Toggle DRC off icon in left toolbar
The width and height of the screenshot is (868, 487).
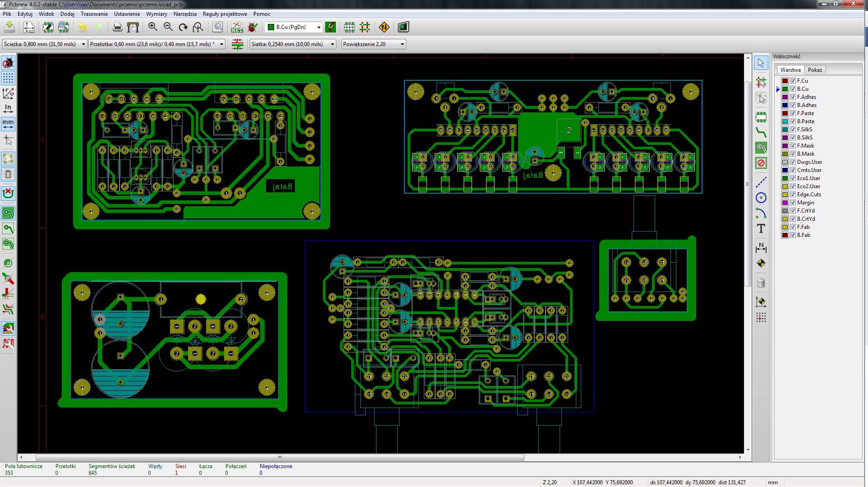[x=8, y=63]
